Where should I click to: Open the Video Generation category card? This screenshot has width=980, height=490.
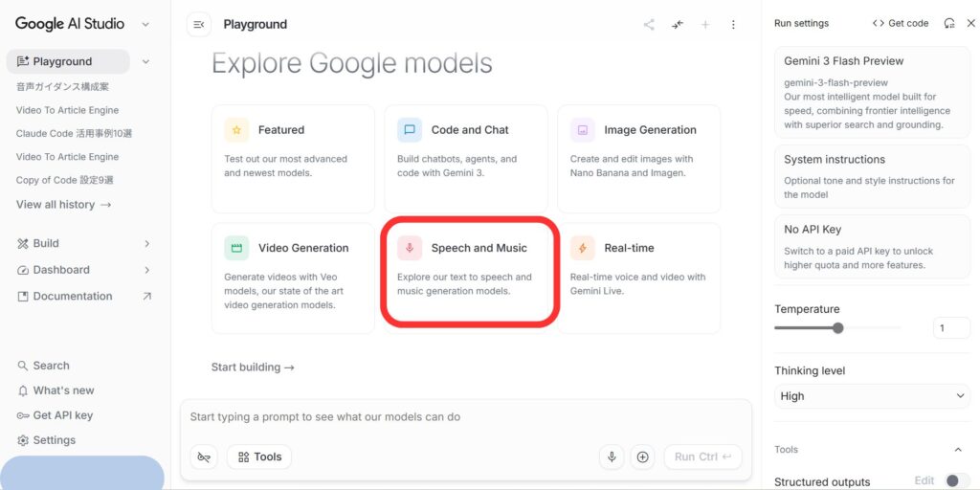click(293, 278)
